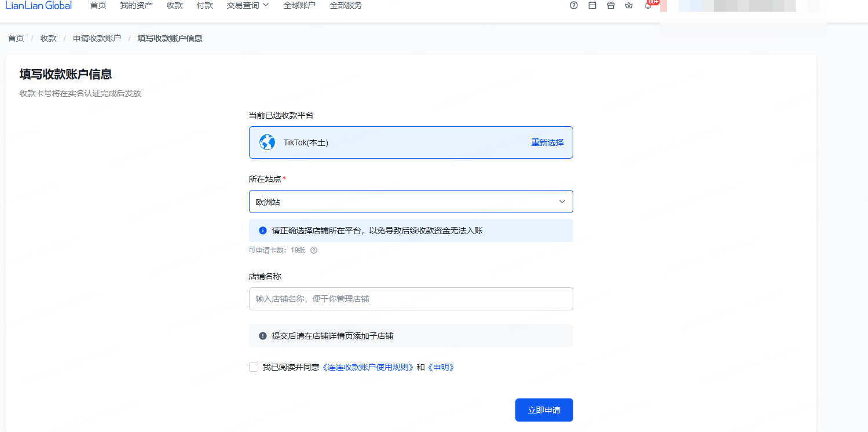
Task: Click the 重新选择 link
Action: pos(548,142)
